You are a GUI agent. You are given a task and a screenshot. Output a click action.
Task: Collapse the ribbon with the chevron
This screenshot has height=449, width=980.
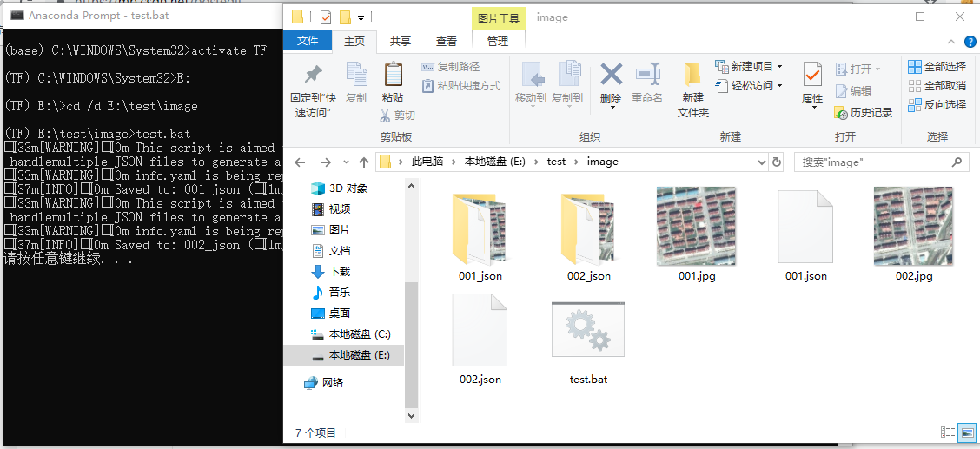coord(952,42)
